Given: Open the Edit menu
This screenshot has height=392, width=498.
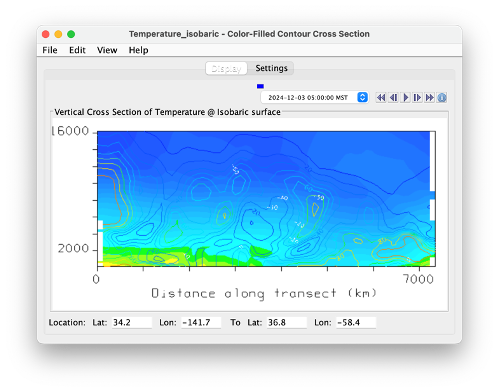Looking at the screenshot, I should (77, 50).
